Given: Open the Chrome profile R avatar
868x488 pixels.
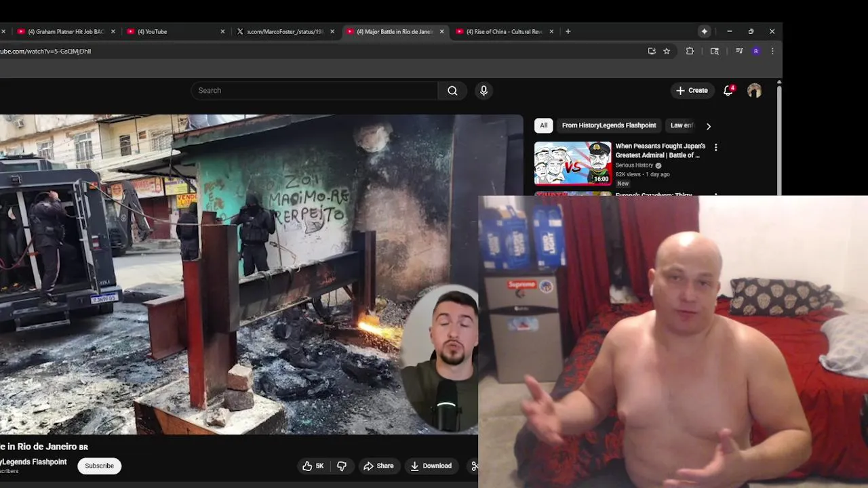Looking at the screenshot, I should tap(756, 51).
